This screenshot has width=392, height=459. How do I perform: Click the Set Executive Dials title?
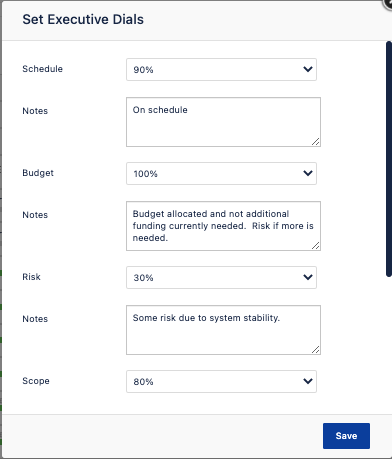(83, 19)
